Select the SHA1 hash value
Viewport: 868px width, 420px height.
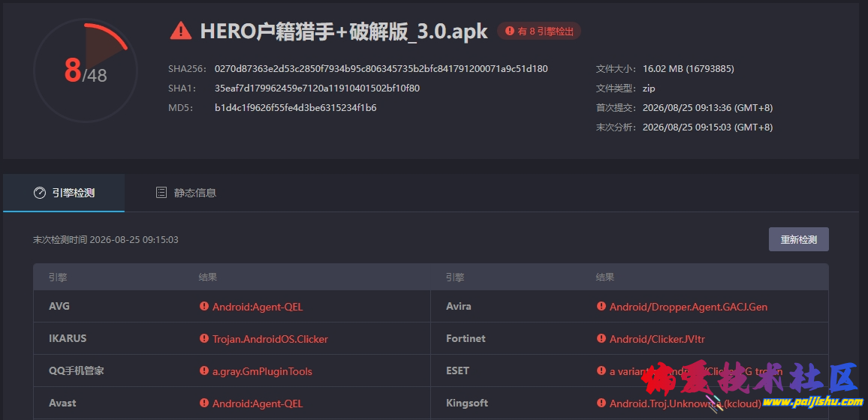click(317, 88)
